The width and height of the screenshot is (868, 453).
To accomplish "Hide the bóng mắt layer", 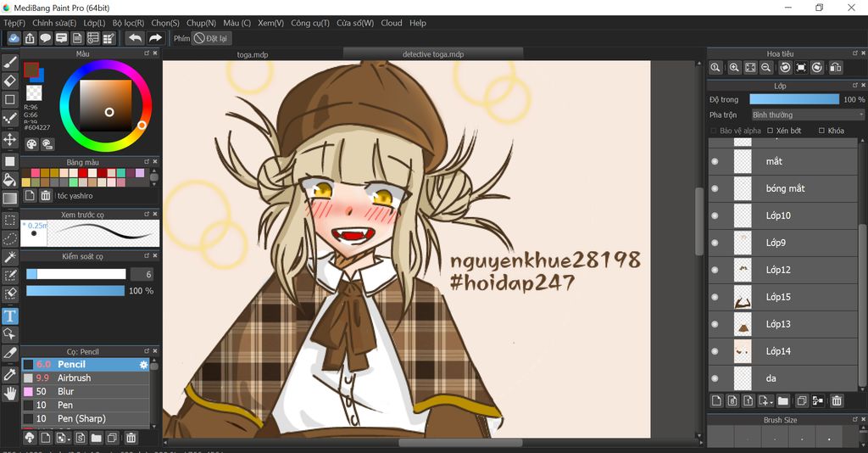I will 715,188.
